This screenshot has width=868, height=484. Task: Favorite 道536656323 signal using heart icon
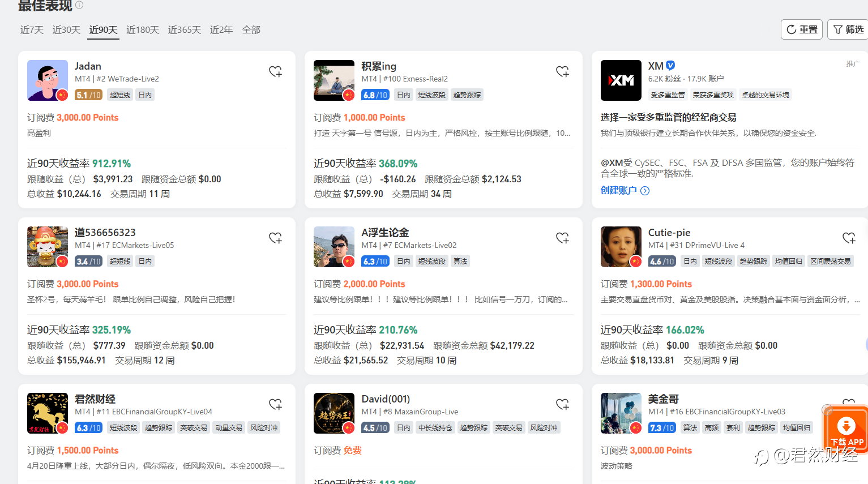click(x=275, y=238)
